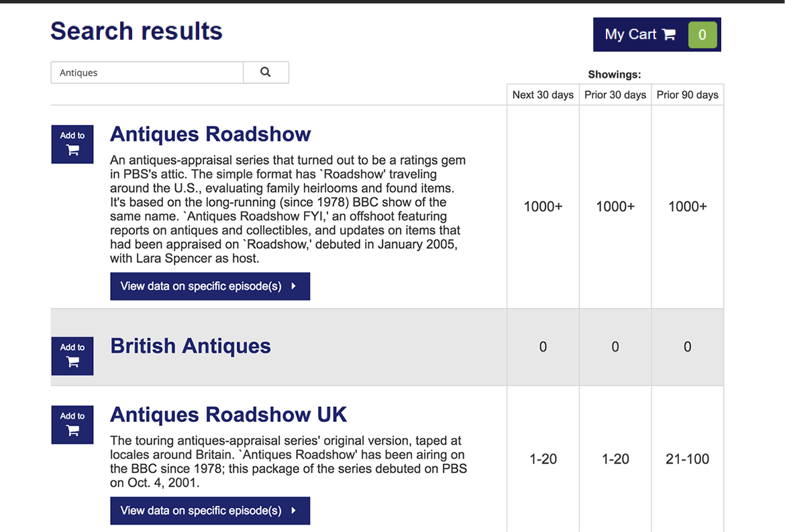Open the Antiques Roadshow UK title link
The height and width of the screenshot is (532, 785).
(228, 415)
